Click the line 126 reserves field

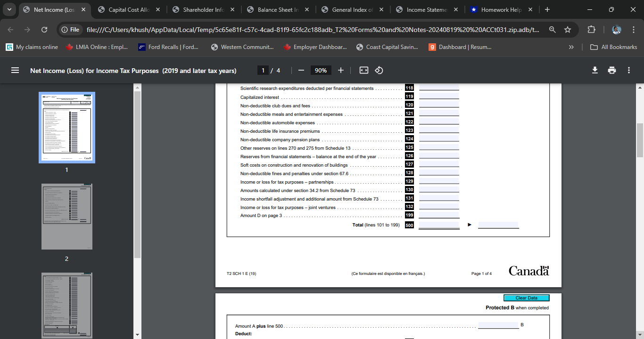click(439, 155)
